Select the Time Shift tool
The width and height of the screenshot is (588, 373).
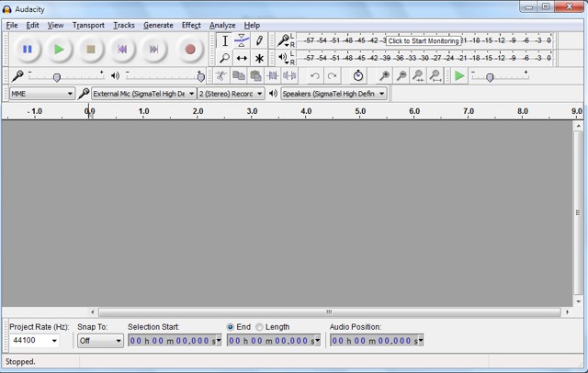[242, 58]
